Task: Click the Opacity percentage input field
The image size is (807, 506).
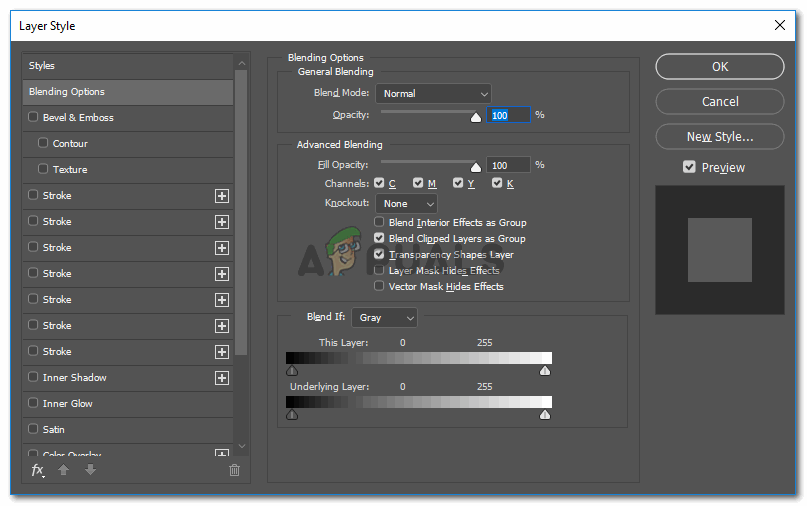Action: 508,115
